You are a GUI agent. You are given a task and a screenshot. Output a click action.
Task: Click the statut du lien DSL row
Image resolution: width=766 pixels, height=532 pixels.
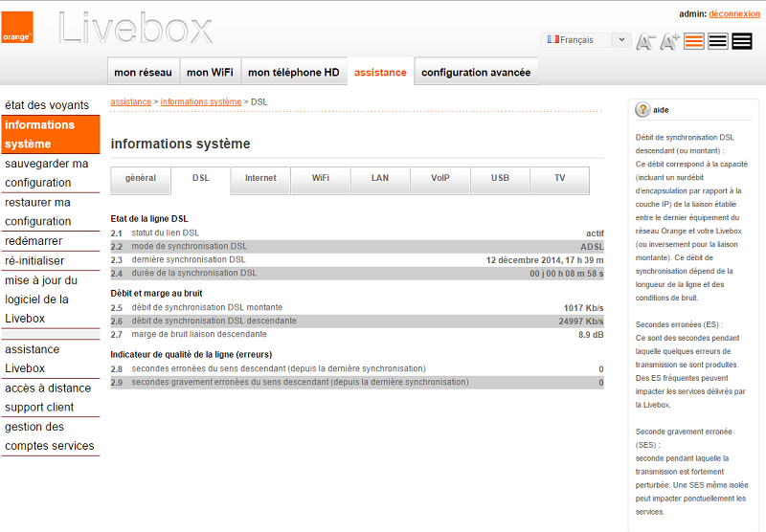[357, 233]
